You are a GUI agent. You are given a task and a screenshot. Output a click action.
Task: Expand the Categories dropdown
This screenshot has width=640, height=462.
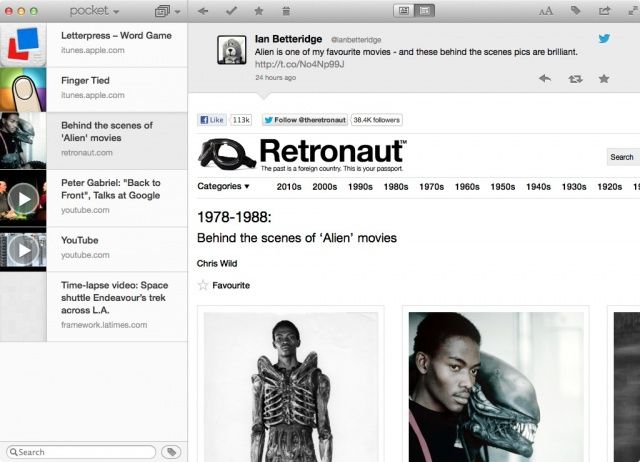(x=223, y=186)
